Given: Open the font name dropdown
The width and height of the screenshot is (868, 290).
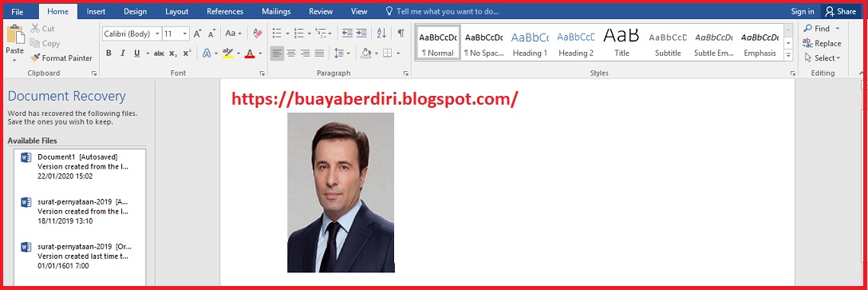Looking at the screenshot, I should 157,34.
